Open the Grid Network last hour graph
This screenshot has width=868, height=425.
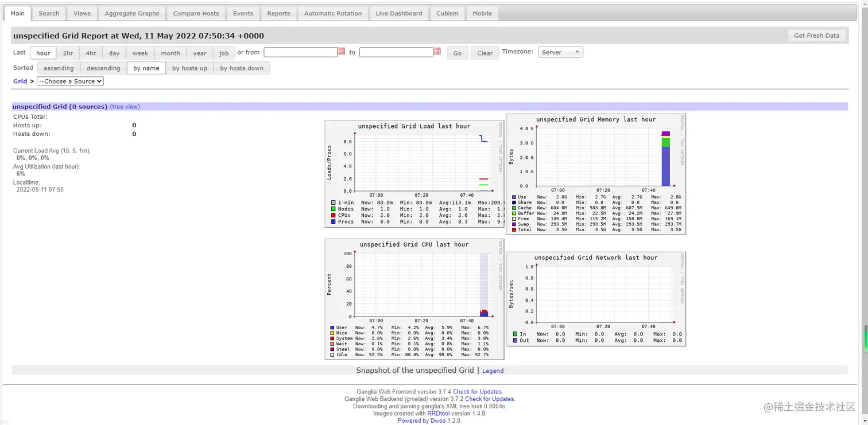coord(596,299)
